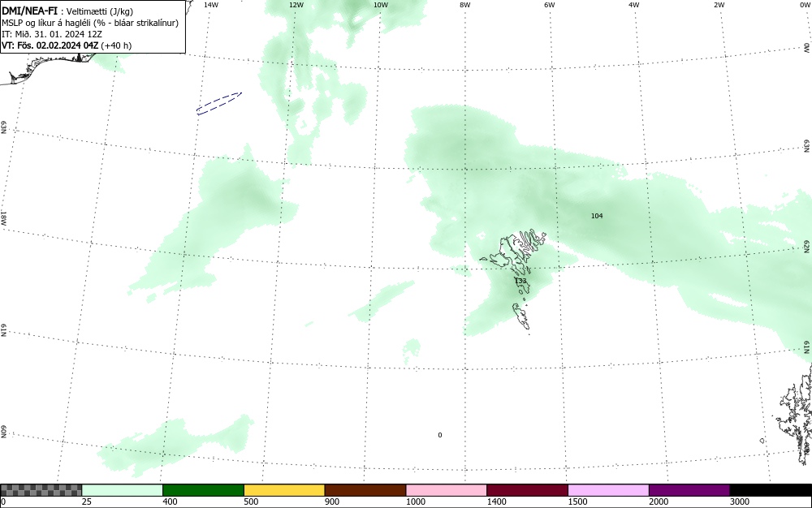812x508 pixels.
Task: Click the 'Veltimætti (J/kg)' label
Action: (x=99, y=11)
